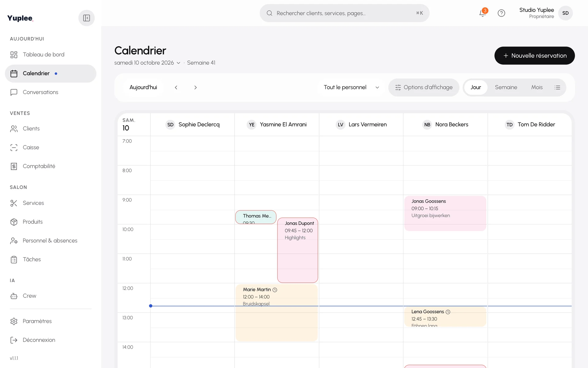Screen dimensions: 588x368
Task: Open the notifications bell
Action: click(x=483, y=13)
